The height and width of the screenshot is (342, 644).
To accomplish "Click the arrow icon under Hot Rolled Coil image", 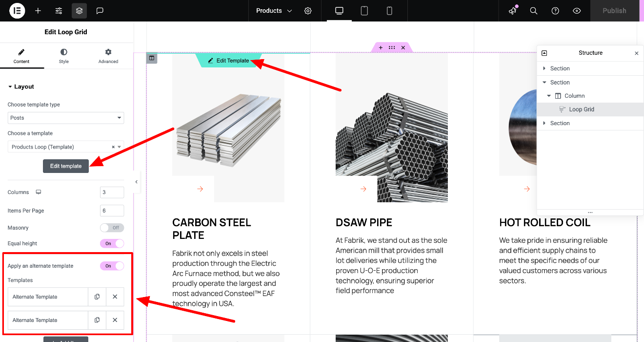I will coord(527,189).
